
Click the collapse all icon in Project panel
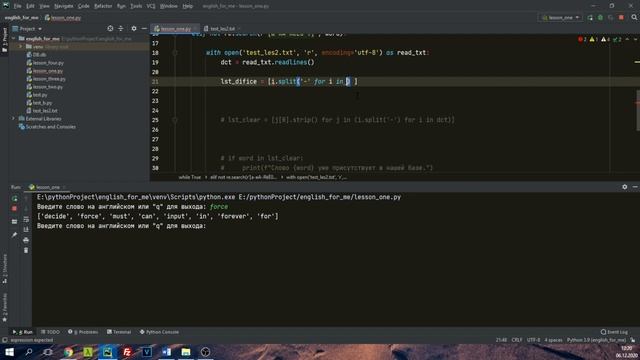(121, 29)
